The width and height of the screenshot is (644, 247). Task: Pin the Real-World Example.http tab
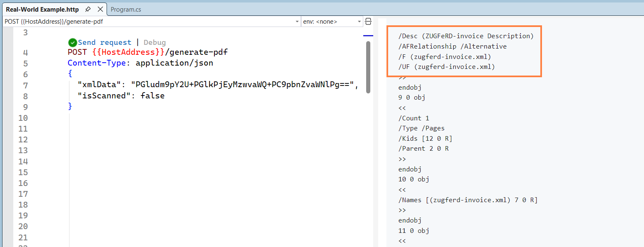point(88,9)
